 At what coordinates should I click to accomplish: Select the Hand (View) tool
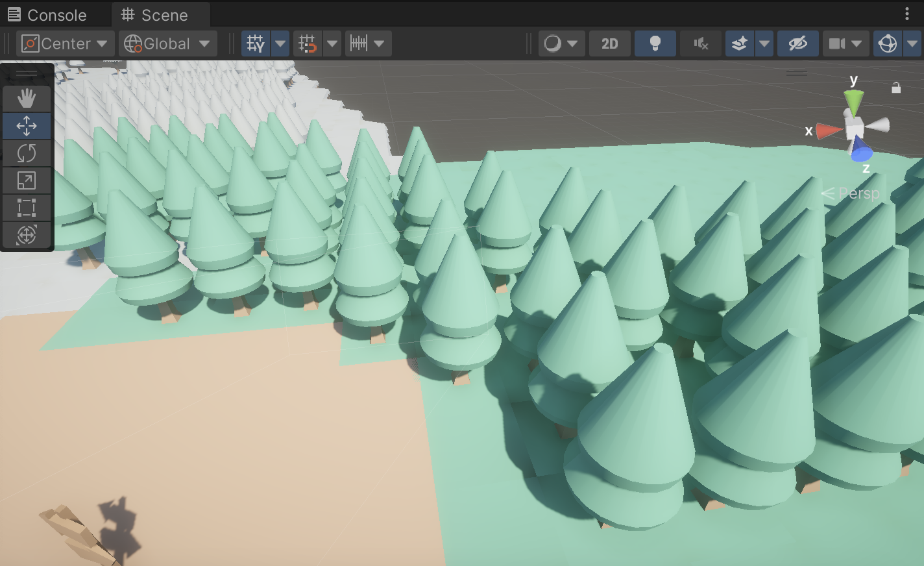27,99
